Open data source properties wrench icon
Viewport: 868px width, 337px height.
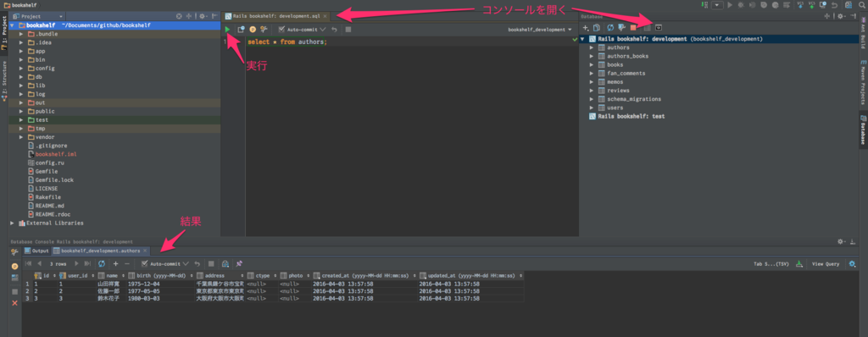[x=621, y=27]
